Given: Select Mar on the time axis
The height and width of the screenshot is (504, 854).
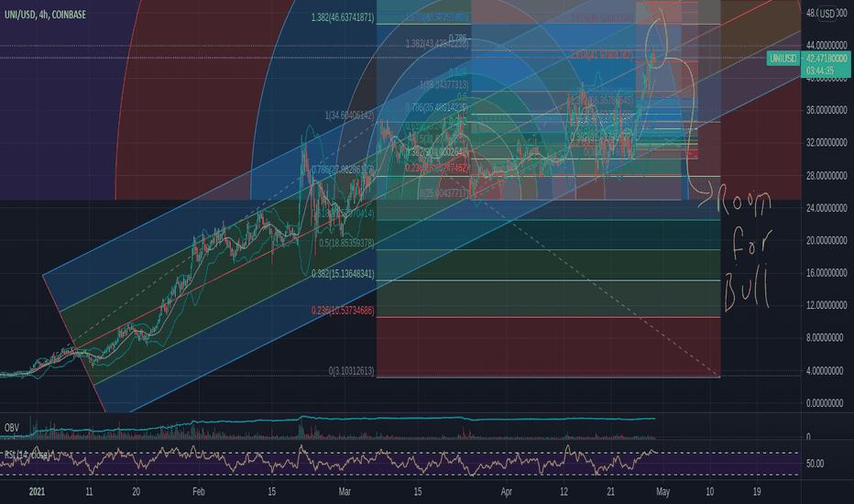Looking at the screenshot, I should (345, 491).
